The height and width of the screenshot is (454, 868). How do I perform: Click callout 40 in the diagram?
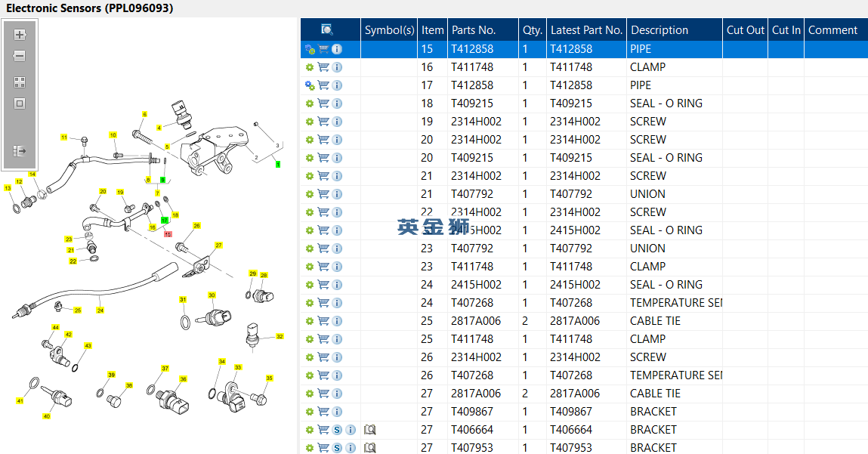(47, 416)
